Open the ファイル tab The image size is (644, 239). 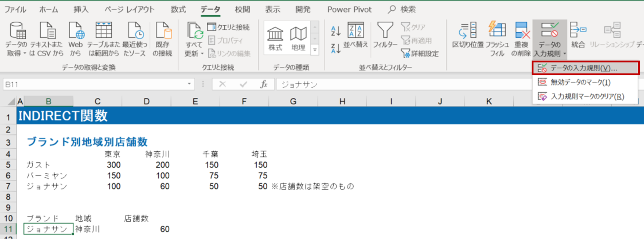point(15,10)
